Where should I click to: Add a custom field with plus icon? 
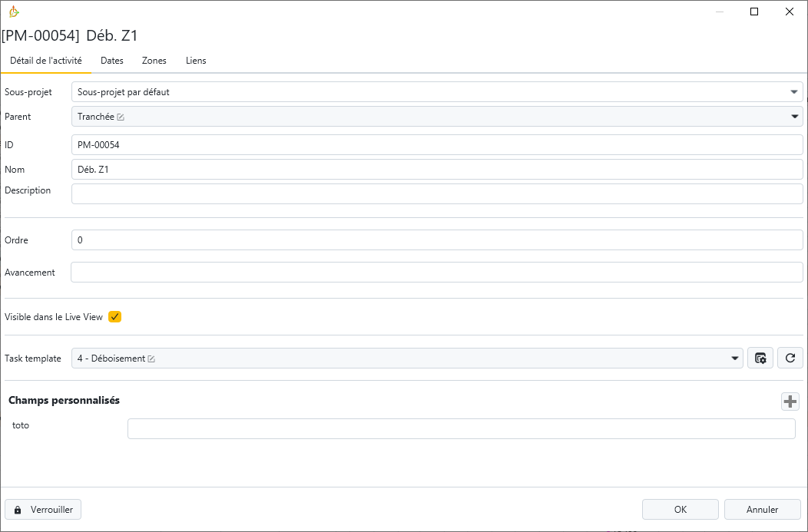pos(790,401)
